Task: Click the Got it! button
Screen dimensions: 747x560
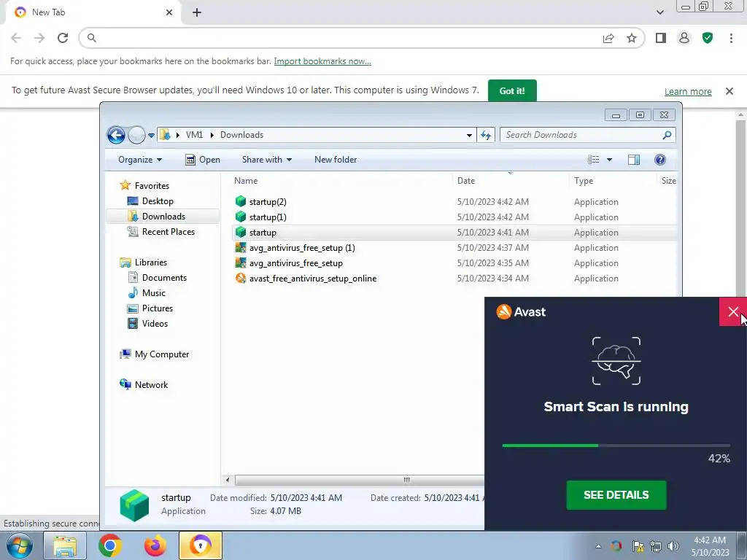Action: (x=512, y=90)
